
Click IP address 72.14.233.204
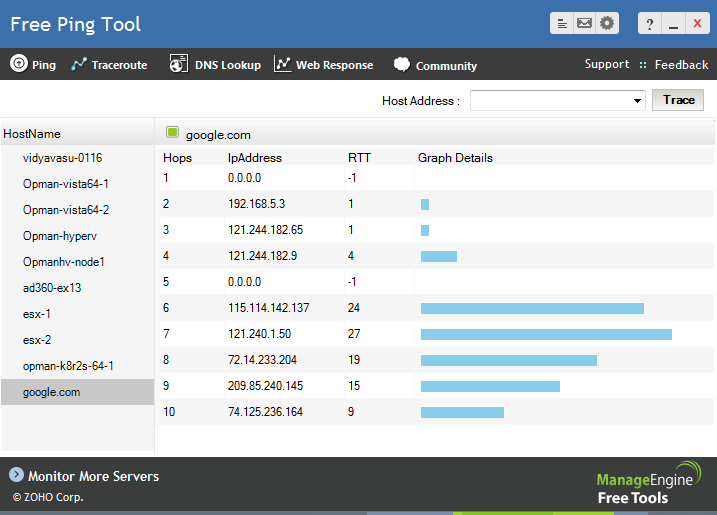point(262,360)
